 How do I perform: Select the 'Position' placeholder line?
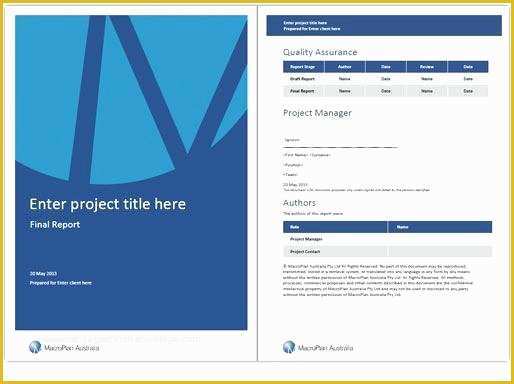pos(293,165)
